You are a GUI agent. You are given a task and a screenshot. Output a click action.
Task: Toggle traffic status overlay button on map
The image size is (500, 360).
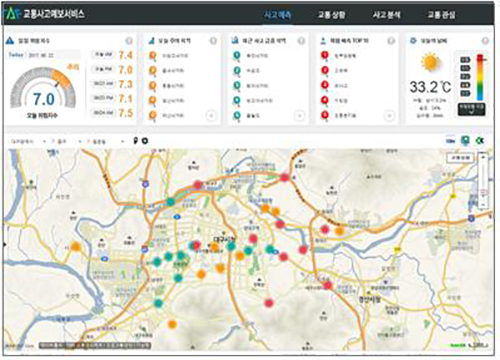tap(460, 157)
